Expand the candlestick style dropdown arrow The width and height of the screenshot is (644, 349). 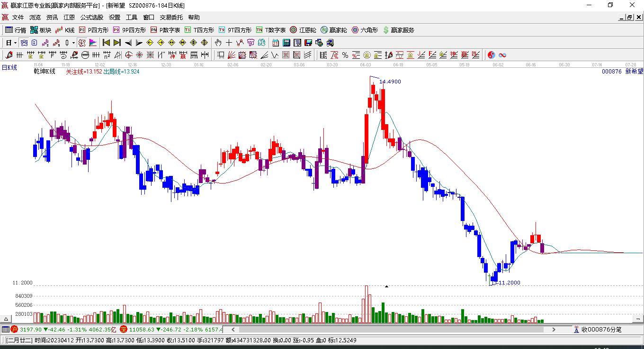coord(73,43)
